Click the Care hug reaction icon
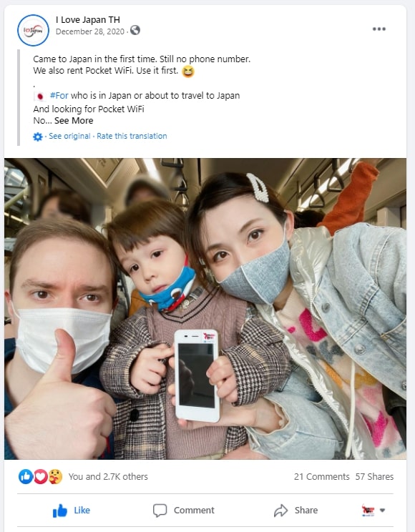Image resolution: width=415 pixels, height=532 pixels. [55, 476]
